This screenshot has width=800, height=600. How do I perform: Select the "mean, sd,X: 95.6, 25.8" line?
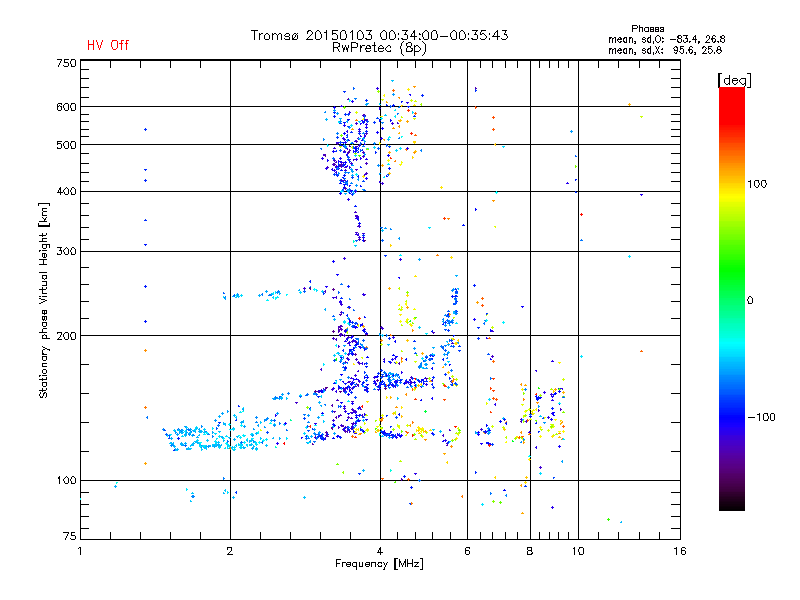[665, 50]
